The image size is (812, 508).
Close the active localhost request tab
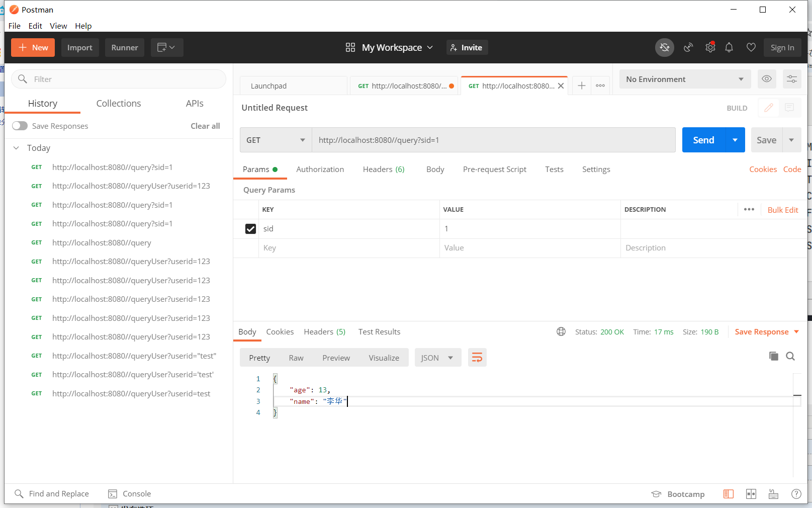tap(561, 86)
